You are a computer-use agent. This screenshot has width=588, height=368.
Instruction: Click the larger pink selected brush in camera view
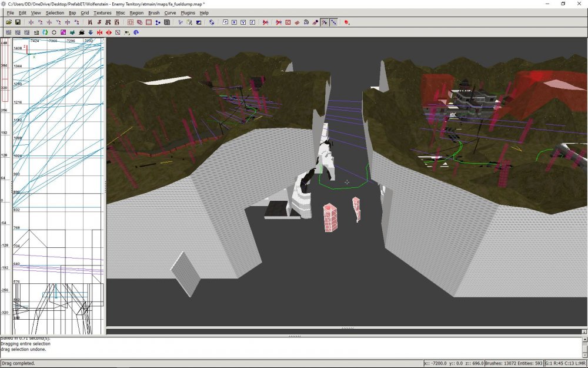[330, 217]
